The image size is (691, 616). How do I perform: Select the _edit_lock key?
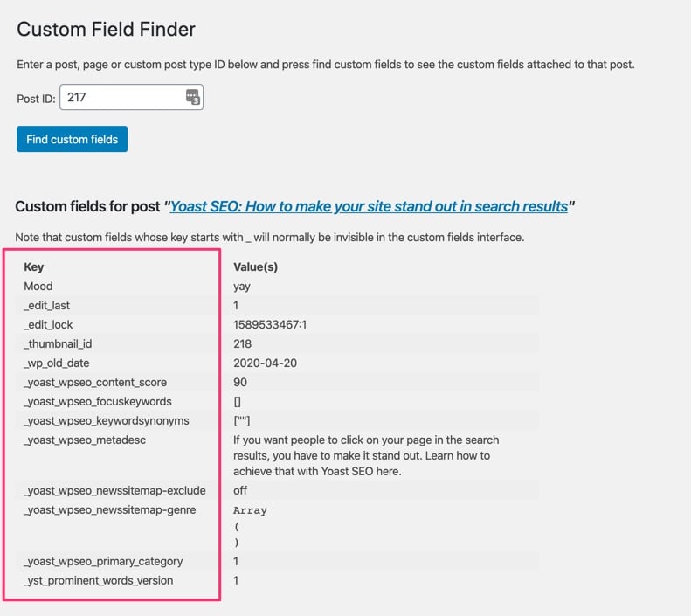[x=48, y=324]
